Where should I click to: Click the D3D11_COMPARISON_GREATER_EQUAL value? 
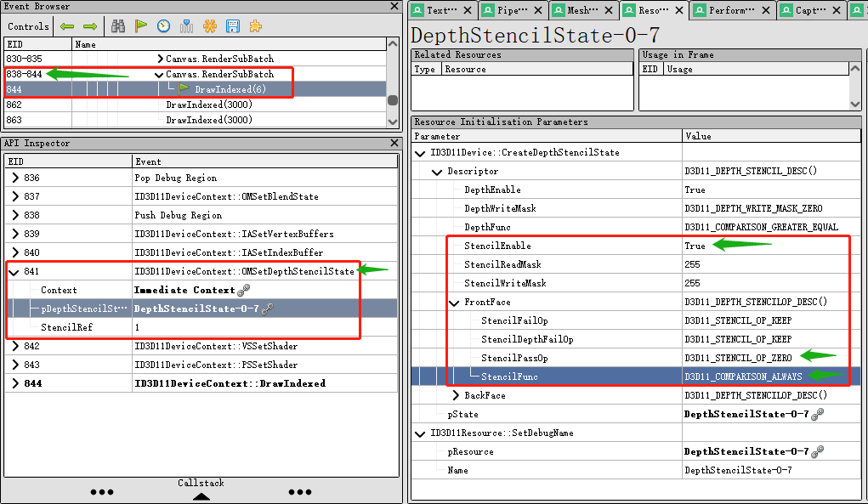tap(761, 227)
